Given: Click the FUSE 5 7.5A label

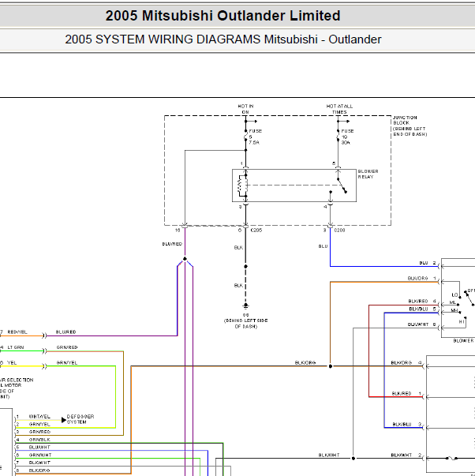Looking at the screenshot, I should tap(256, 137).
